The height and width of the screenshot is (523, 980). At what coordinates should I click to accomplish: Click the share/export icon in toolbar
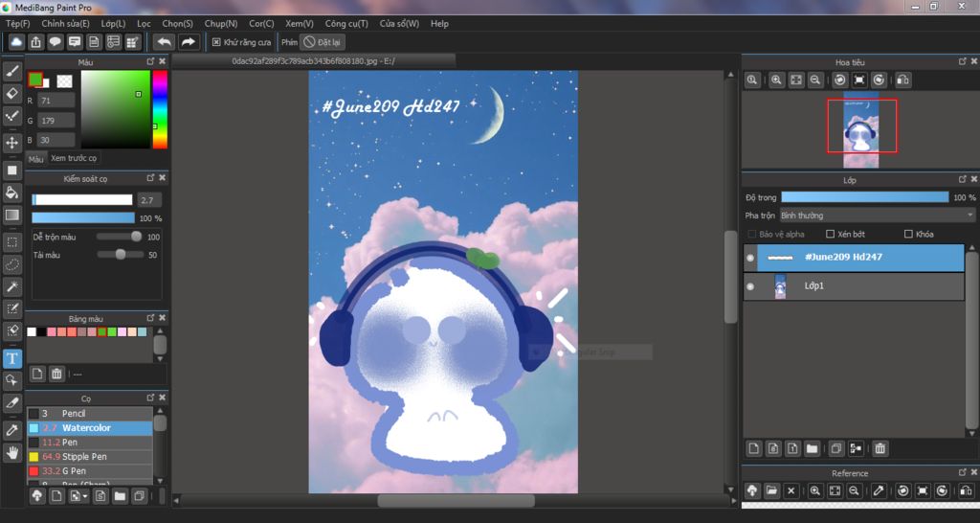tap(35, 42)
